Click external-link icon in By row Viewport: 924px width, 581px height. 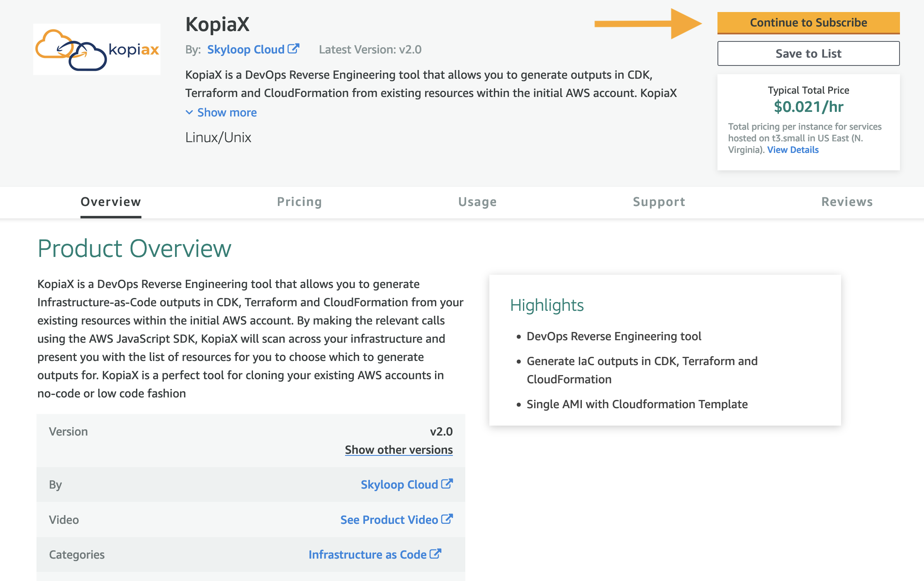click(x=447, y=484)
